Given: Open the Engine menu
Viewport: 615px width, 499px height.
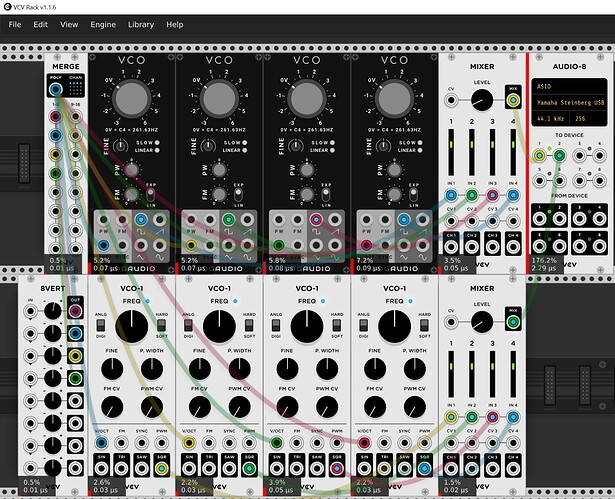Looking at the screenshot, I should [x=103, y=25].
